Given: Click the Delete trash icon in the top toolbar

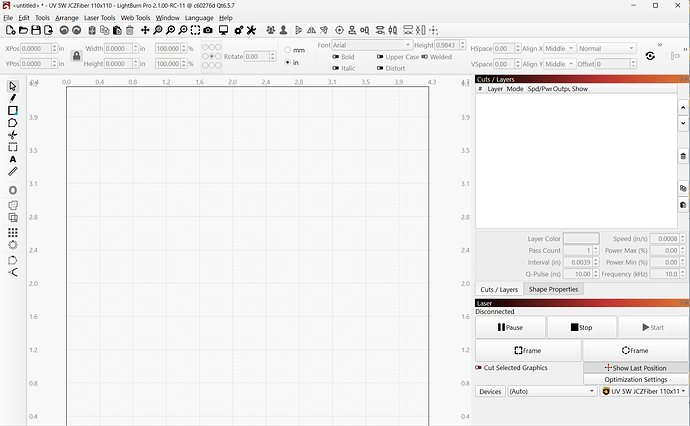Looking at the screenshot, I should pyautogui.click(x=129, y=30).
